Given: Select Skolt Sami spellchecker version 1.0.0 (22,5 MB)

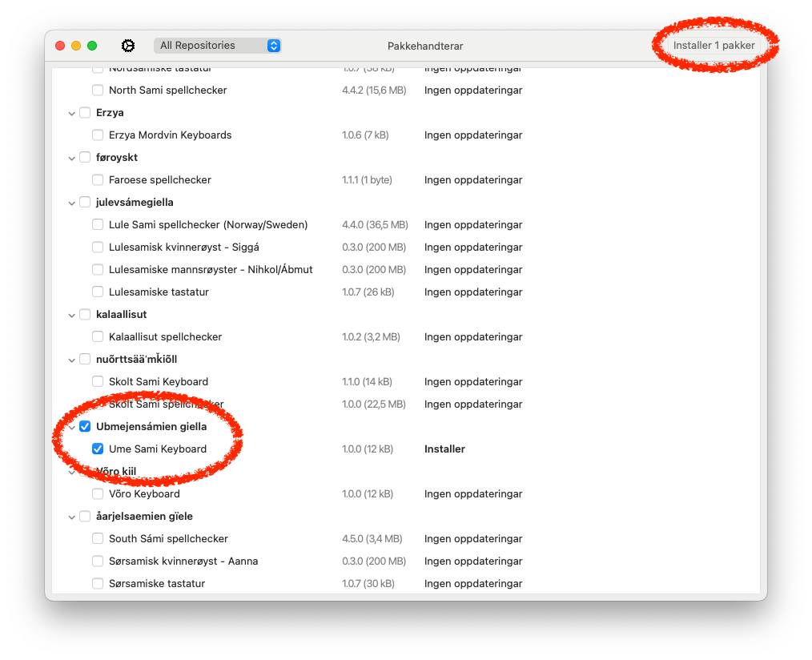Looking at the screenshot, I should pos(373,404).
